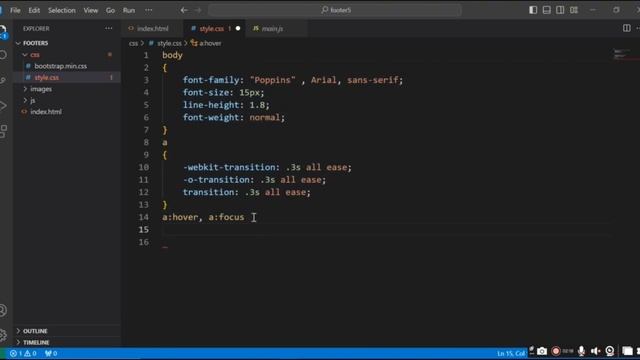Toggle the speaker audio icon in recorder bar
Screen dimensions: 640x360
point(596,351)
